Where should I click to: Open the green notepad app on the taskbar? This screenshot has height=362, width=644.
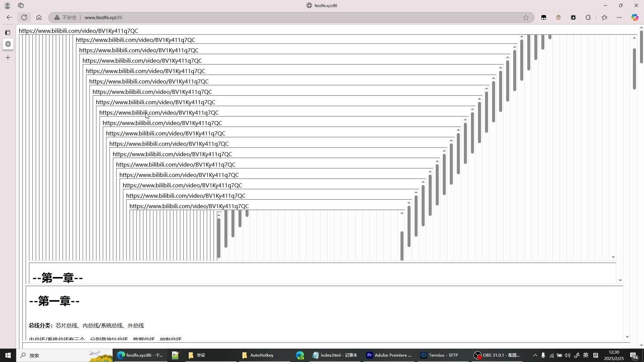pos(175,355)
